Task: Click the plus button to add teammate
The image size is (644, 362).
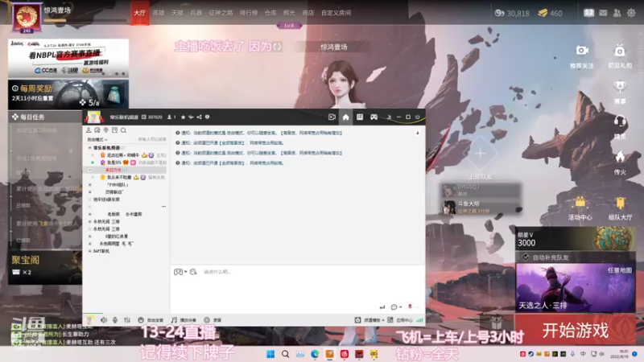Action: pyautogui.click(x=480, y=154)
